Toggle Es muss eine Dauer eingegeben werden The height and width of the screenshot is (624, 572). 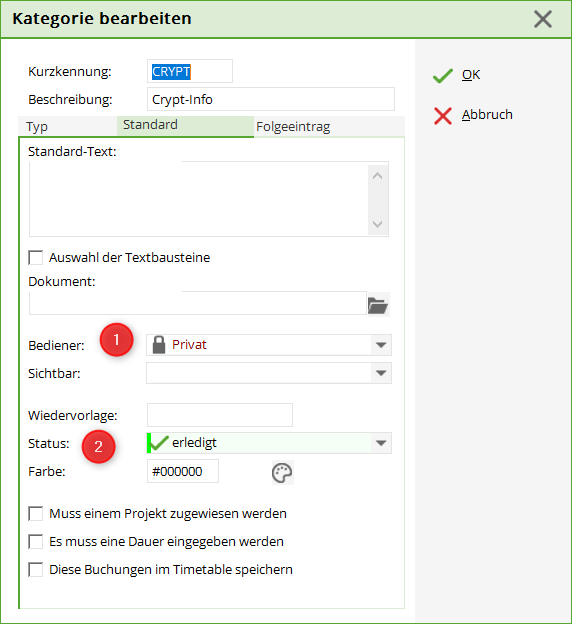(x=36, y=542)
